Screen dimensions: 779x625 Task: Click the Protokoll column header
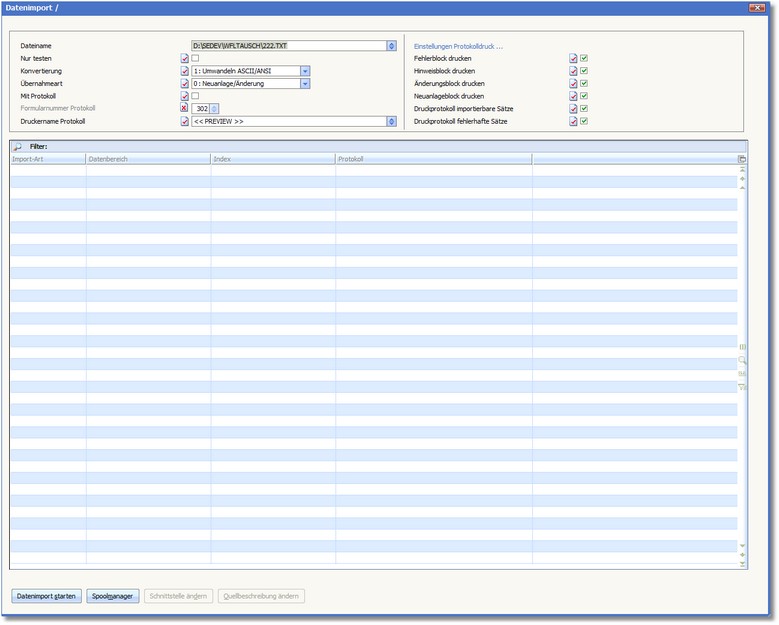(433, 159)
